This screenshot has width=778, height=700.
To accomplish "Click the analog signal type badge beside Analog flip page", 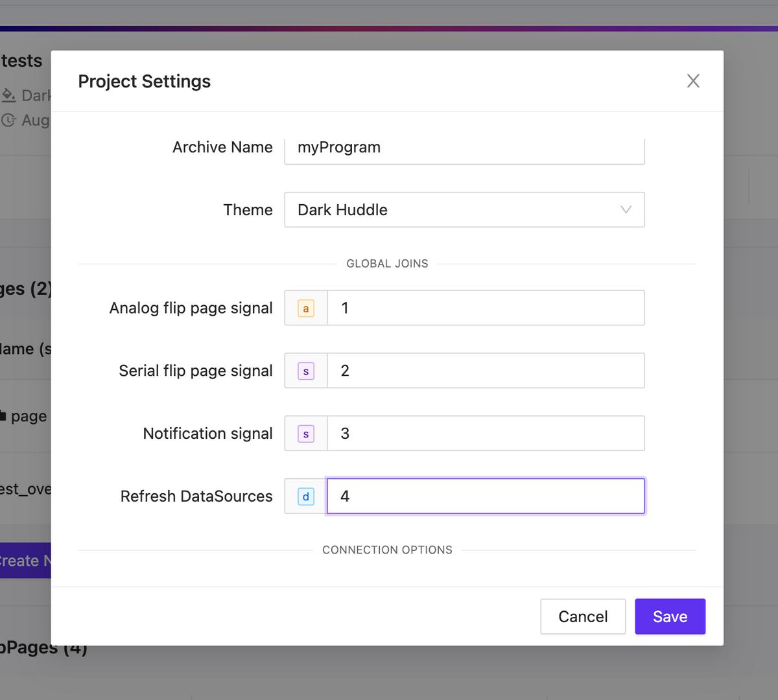I will tap(305, 308).
